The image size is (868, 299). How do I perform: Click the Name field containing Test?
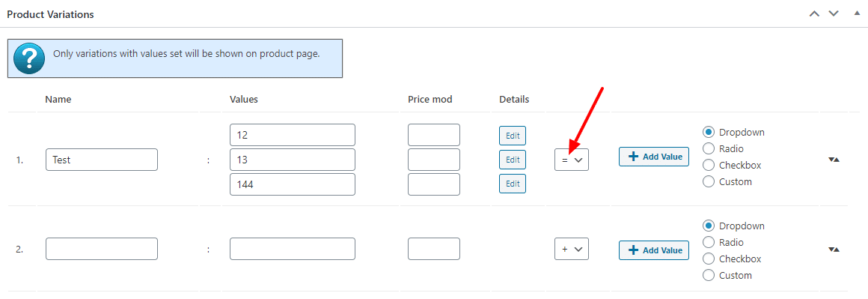[102, 160]
